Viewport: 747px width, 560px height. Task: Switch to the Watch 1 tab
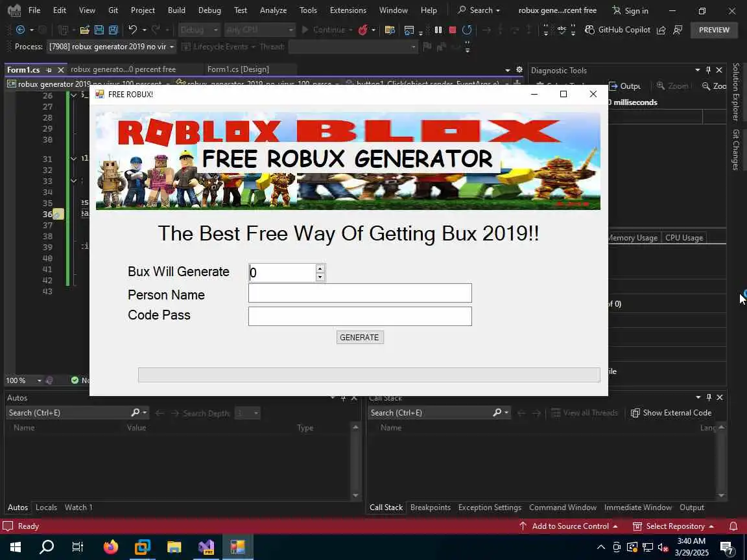click(78, 507)
